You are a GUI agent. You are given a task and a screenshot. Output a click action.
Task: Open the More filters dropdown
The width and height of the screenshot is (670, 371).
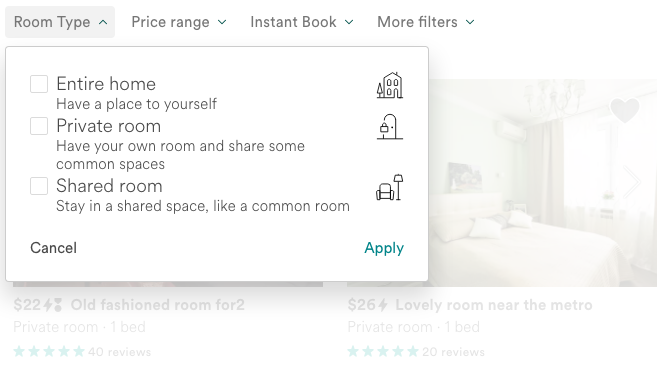426,22
